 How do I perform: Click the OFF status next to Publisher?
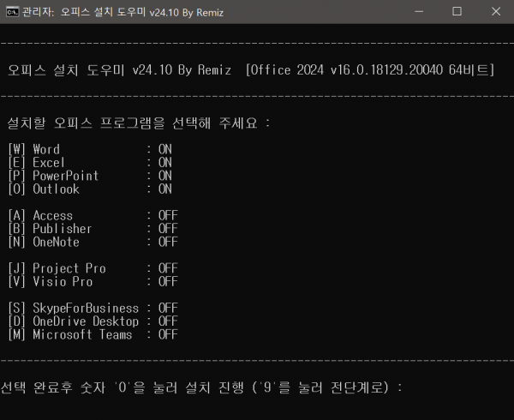coord(168,229)
